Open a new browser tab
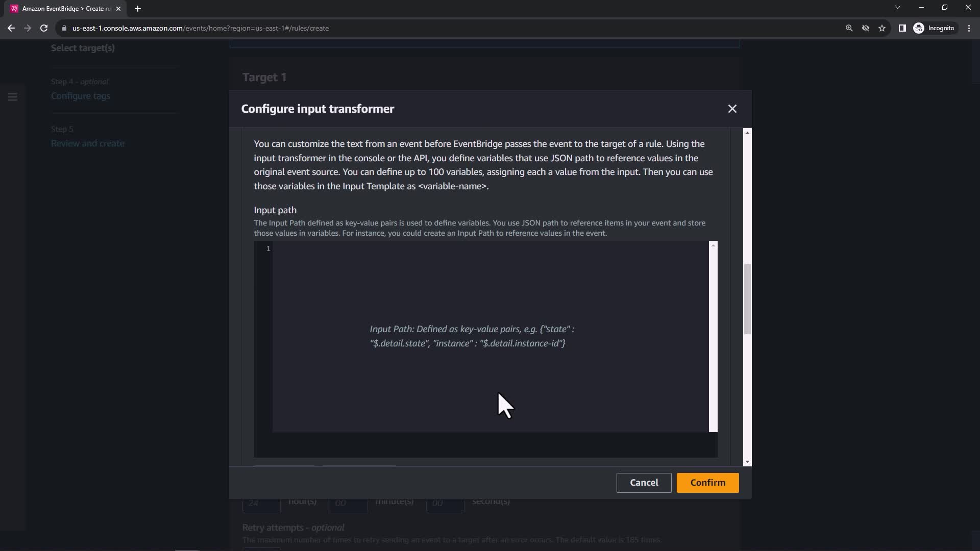980x551 pixels. click(138, 9)
